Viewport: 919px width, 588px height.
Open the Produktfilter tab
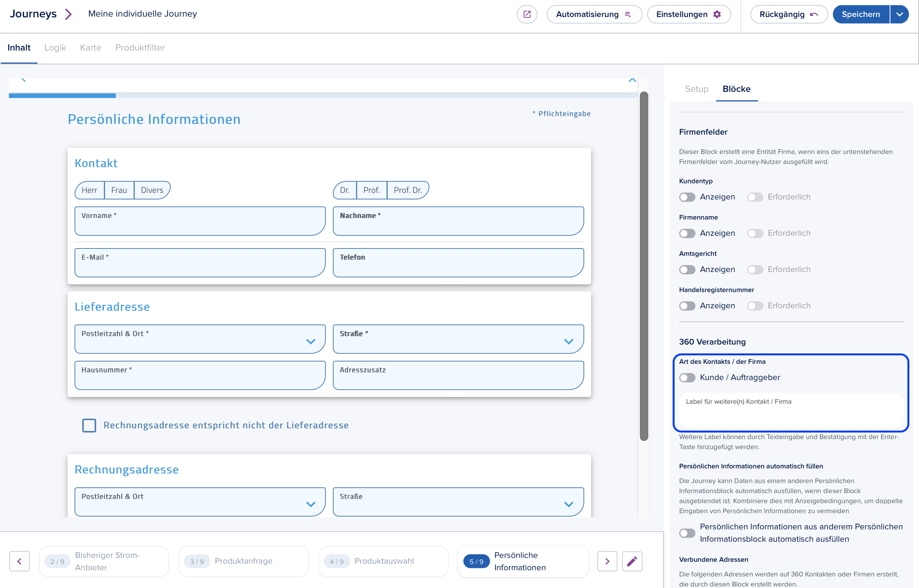[140, 48]
